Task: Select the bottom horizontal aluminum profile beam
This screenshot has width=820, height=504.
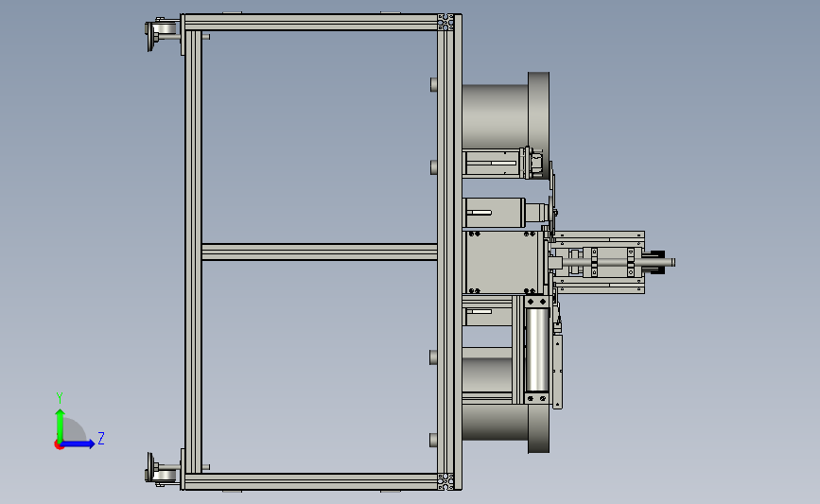Action: pyautogui.click(x=311, y=481)
